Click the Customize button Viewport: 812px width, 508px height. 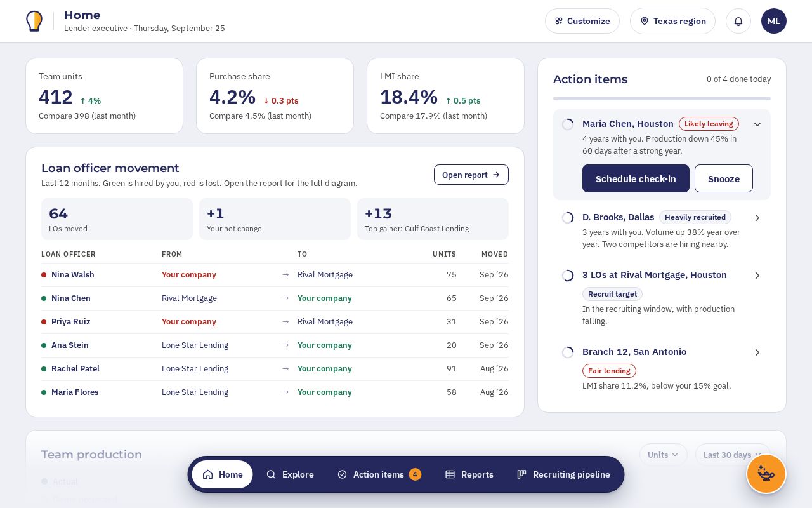click(582, 21)
